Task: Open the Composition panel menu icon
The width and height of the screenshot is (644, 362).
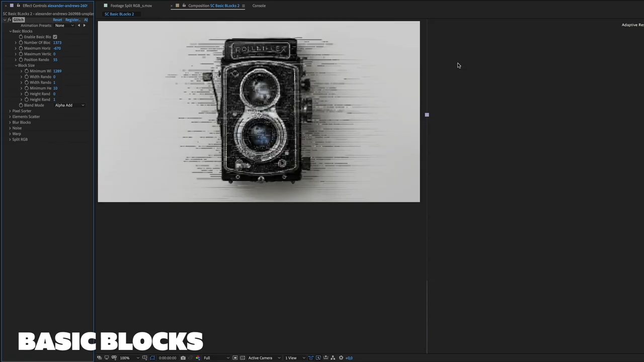Action: [x=244, y=6]
